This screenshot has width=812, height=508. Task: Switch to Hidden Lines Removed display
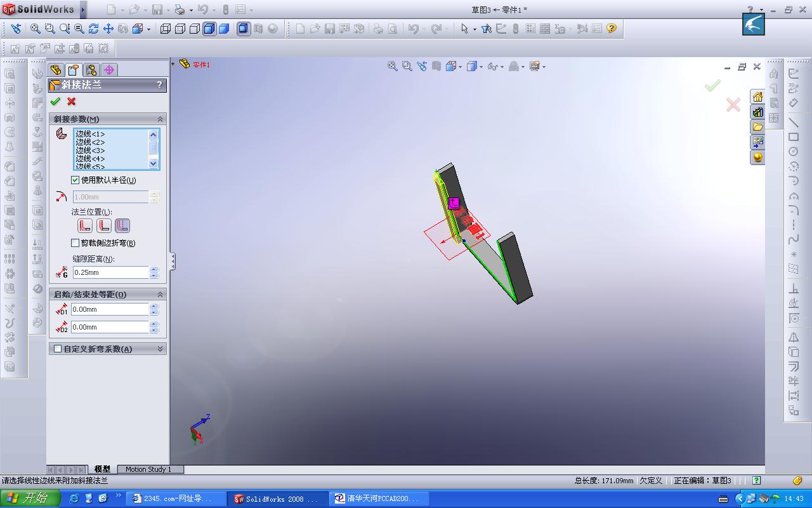pos(195,29)
